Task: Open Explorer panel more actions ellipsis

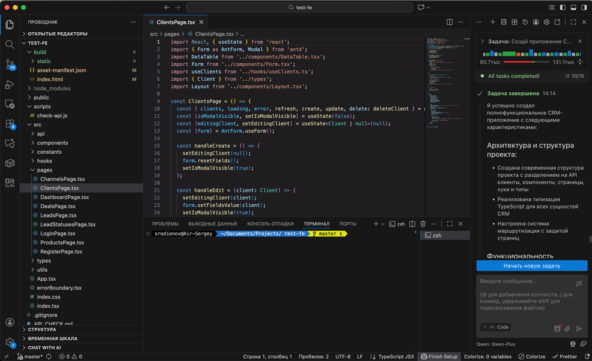Action: tap(133, 22)
